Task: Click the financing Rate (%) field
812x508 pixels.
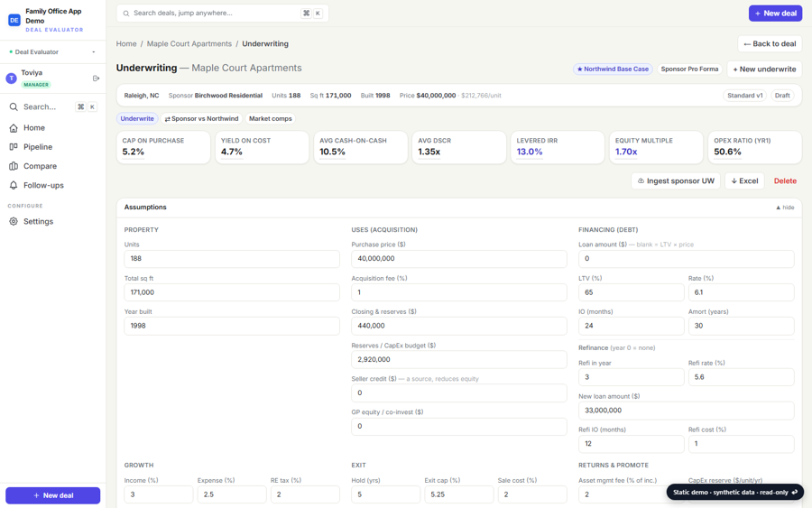Action: pyautogui.click(x=741, y=292)
